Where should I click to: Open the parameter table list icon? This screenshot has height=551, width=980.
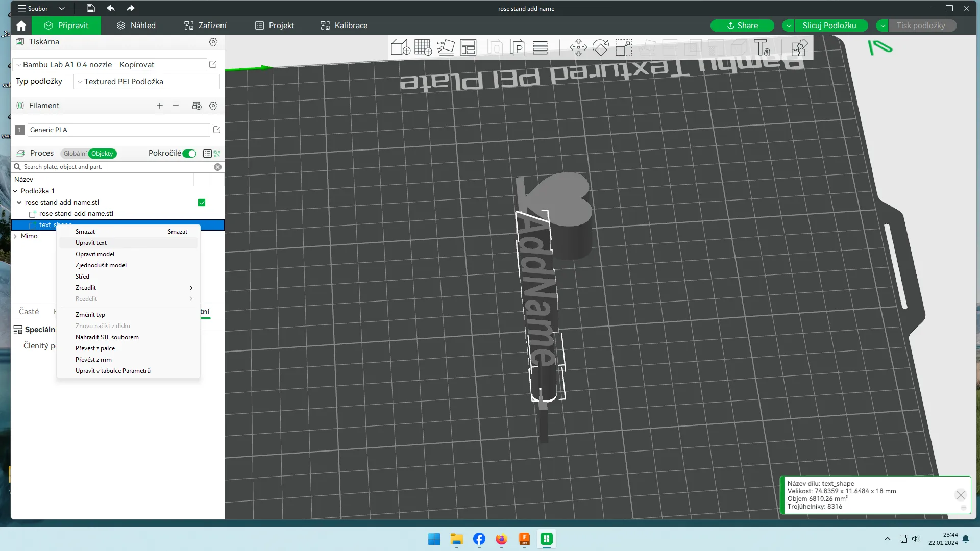(x=207, y=154)
